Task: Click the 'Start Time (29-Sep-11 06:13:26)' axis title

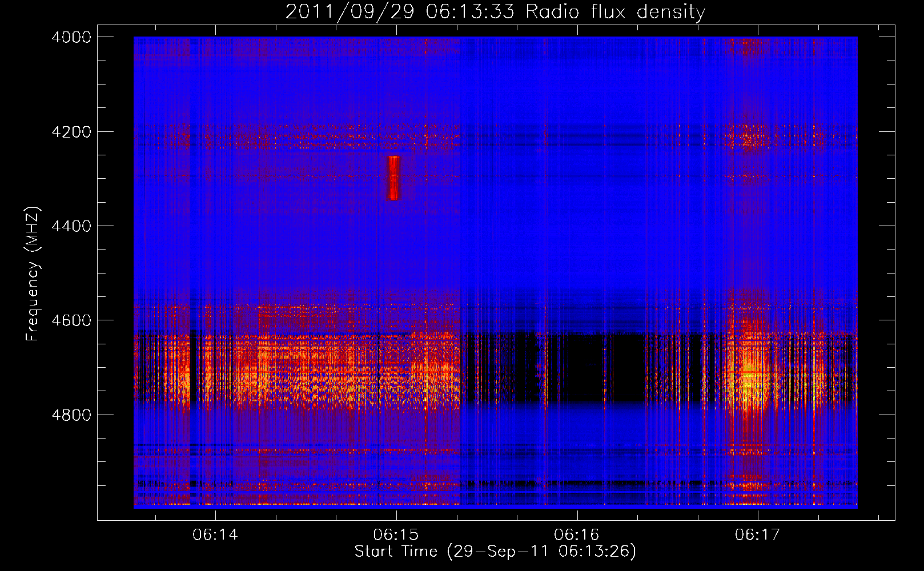Action: (495, 552)
